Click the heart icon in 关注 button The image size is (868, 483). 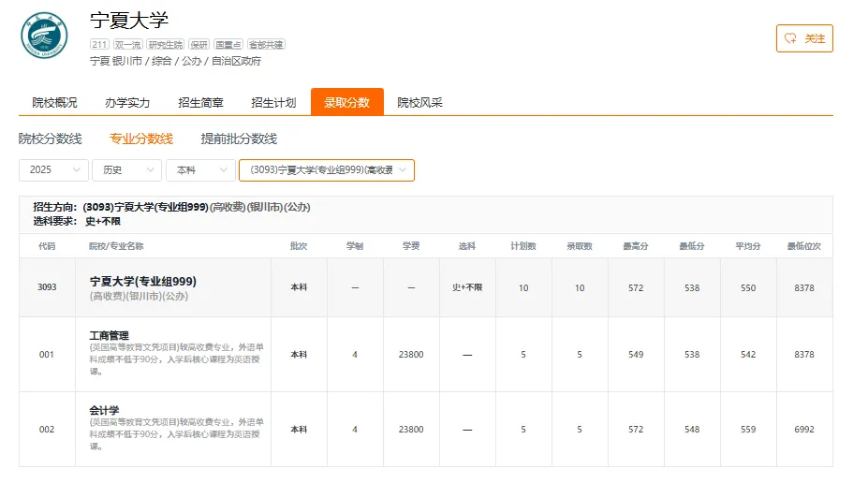790,38
